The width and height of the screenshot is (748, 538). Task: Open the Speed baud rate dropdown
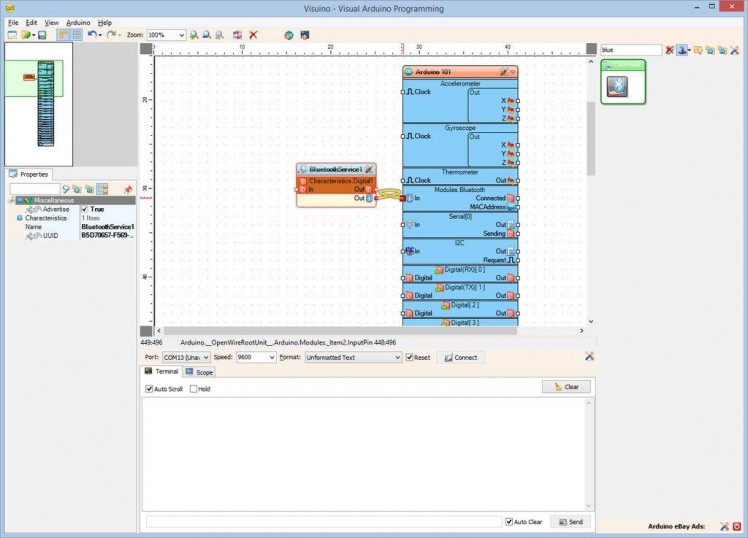point(271,357)
